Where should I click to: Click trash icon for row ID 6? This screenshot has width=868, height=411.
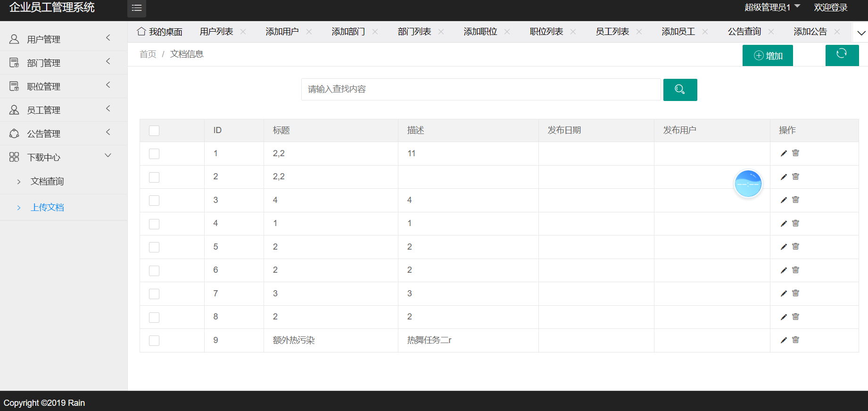click(796, 270)
